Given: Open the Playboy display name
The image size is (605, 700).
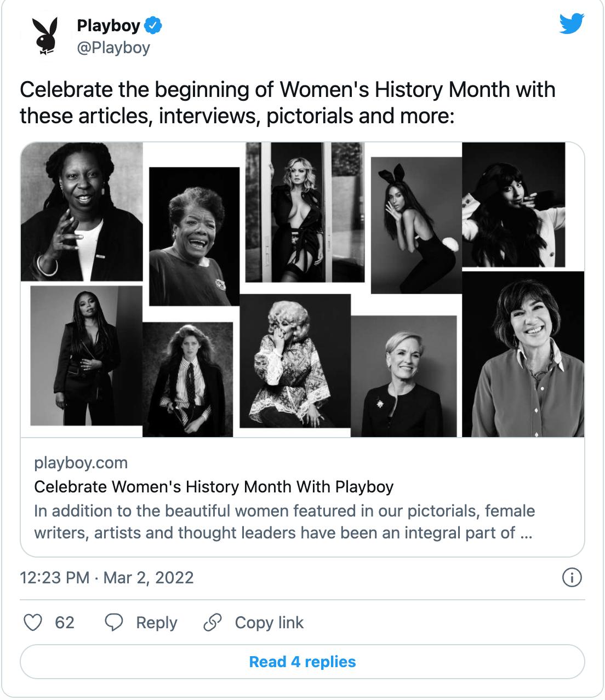Looking at the screenshot, I should click(109, 25).
